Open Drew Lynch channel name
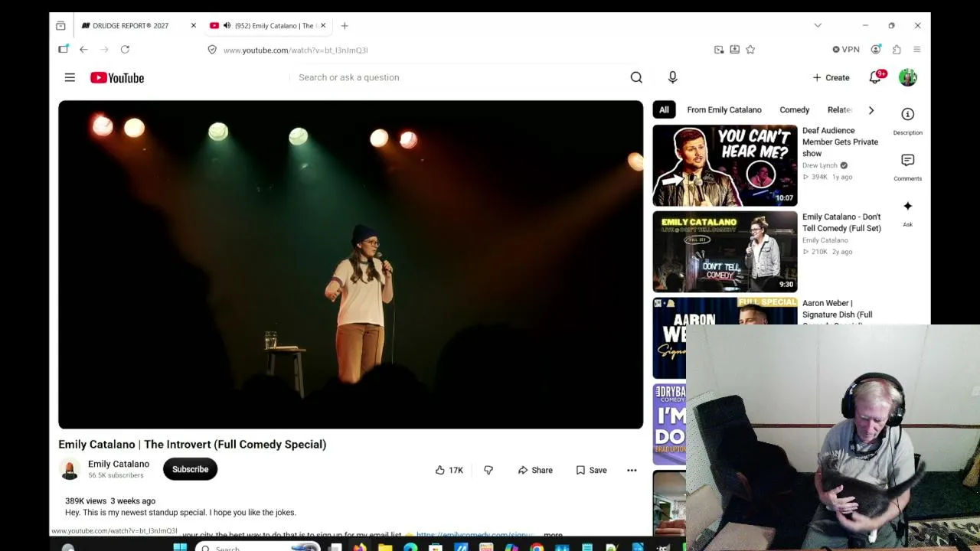 (820, 165)
